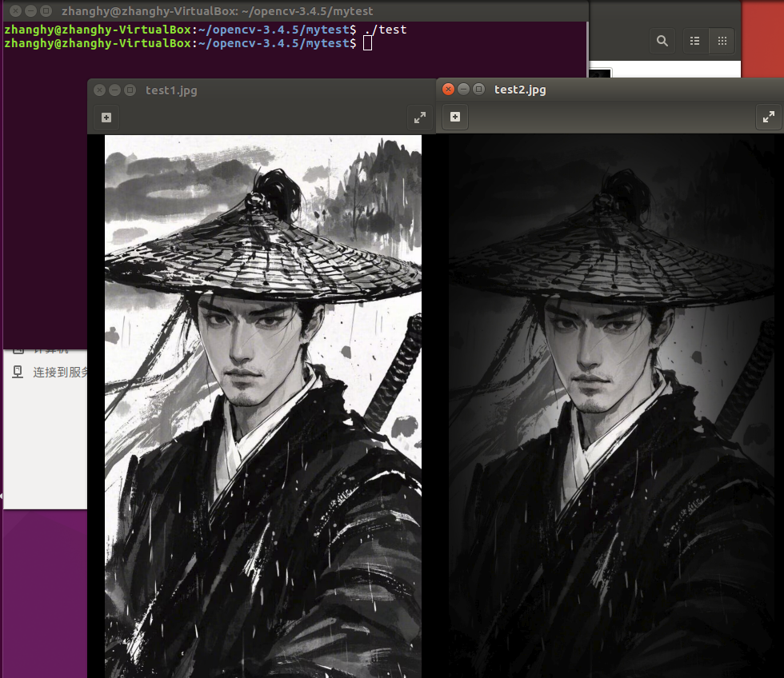Minimize the terminal window
The height and width of the screenshot is (678, 784).
coord(30,10)
